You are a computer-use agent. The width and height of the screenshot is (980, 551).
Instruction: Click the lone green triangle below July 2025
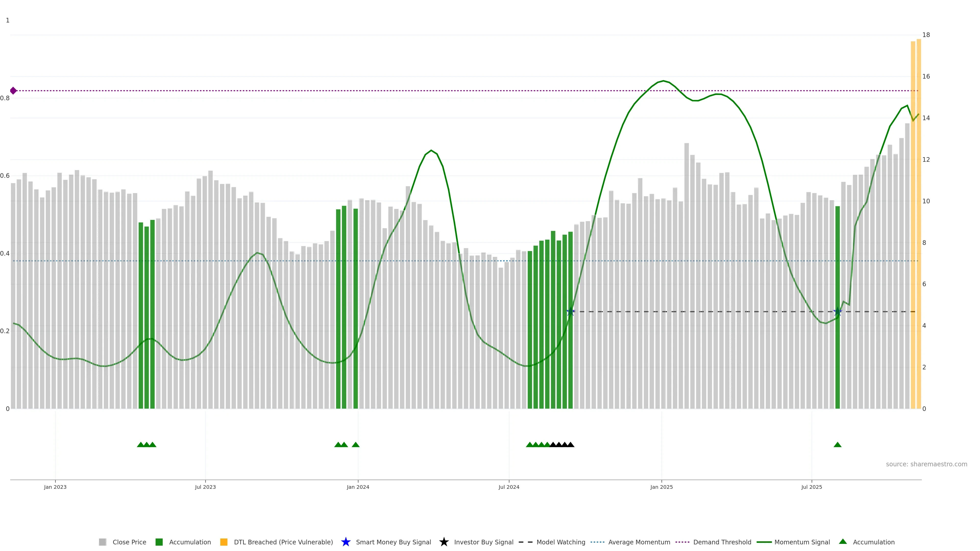(x=837, y=445)
